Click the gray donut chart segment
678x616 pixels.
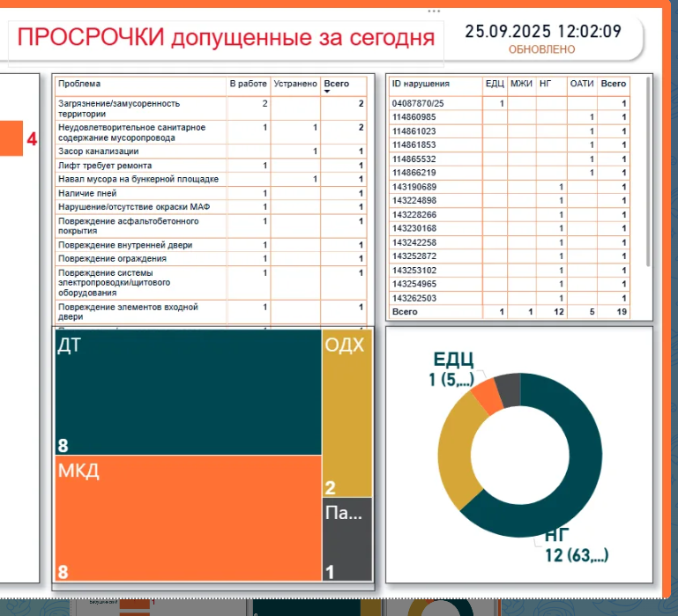coord(510,390)
